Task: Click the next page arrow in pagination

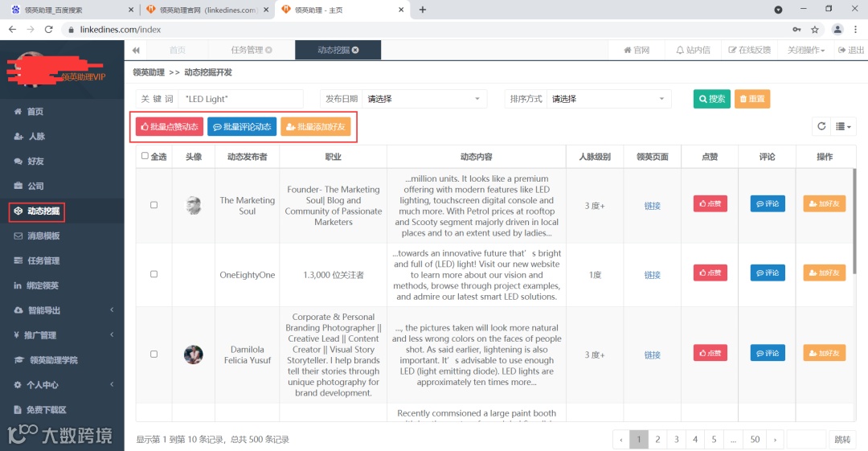Action: click(775, 440)
